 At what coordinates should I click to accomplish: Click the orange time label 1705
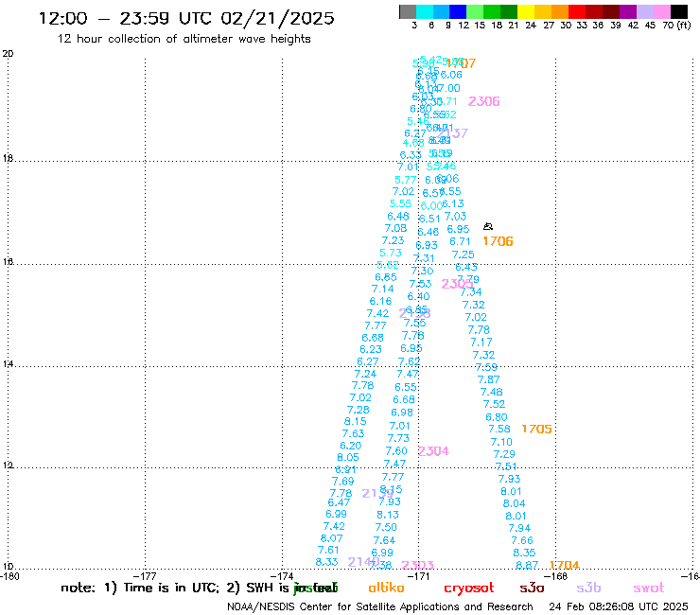tap(536, 429)
